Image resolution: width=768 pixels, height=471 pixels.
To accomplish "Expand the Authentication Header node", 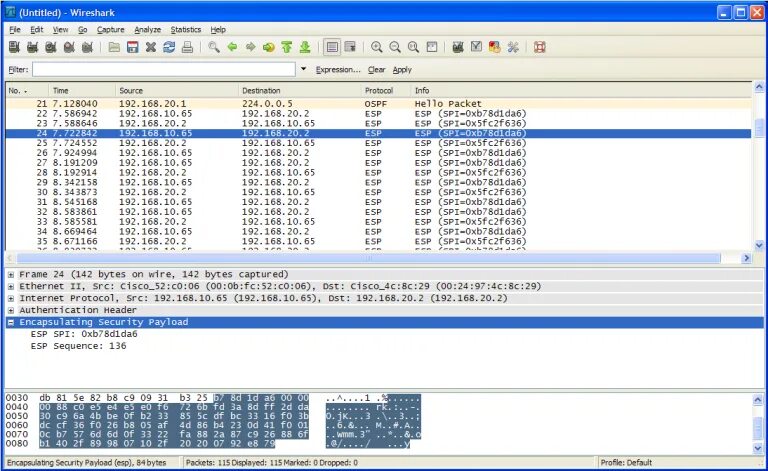I will point(11,310).
